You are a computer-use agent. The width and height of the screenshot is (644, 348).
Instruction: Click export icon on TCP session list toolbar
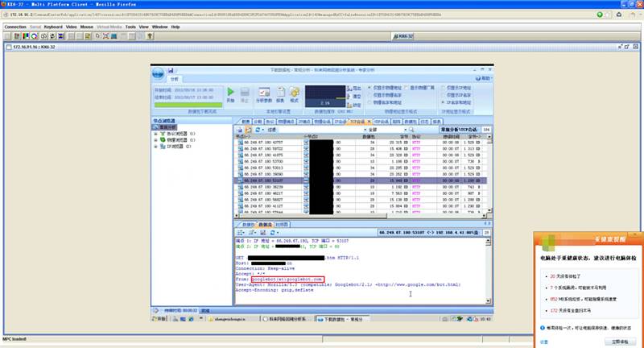[240, 130]
